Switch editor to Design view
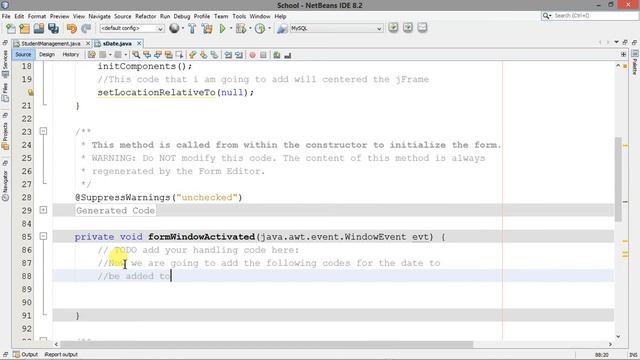The height and width of the screenshot is (360, 640). pos(47,54)
